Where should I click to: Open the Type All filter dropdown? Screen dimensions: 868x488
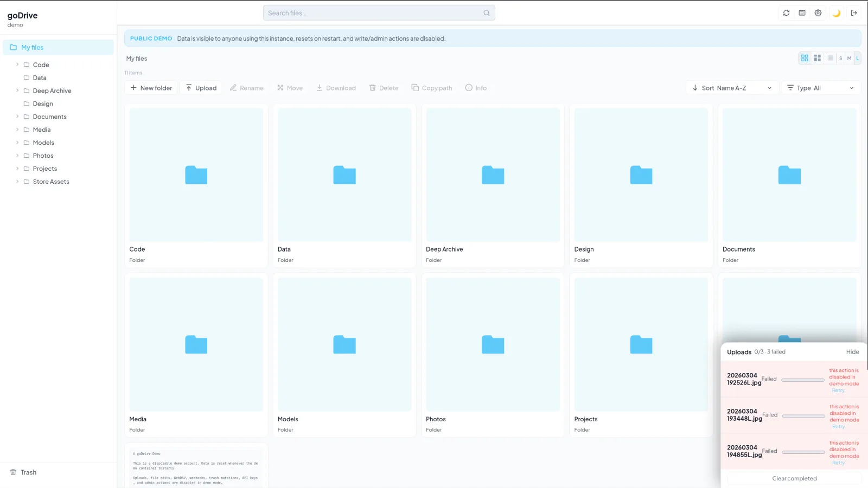[821, 88]
